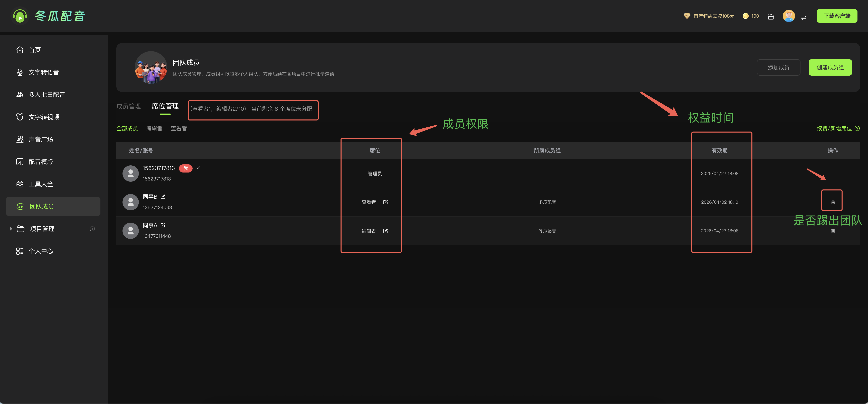Edit 同事B name with pencil icon

[163, 197]
